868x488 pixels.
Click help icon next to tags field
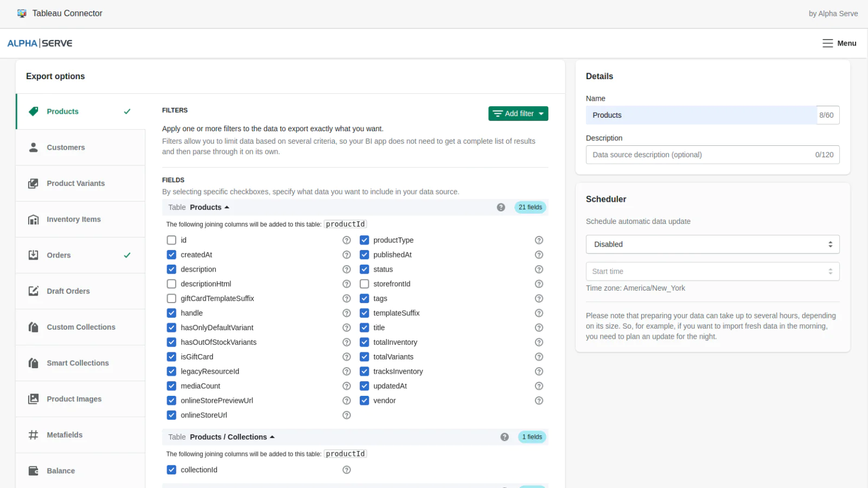539,299
